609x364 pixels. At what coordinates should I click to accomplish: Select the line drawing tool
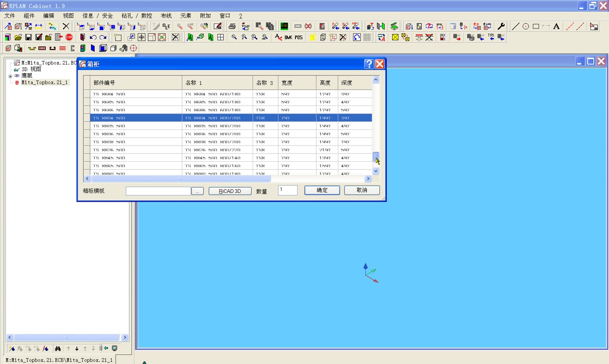point(515,27)
